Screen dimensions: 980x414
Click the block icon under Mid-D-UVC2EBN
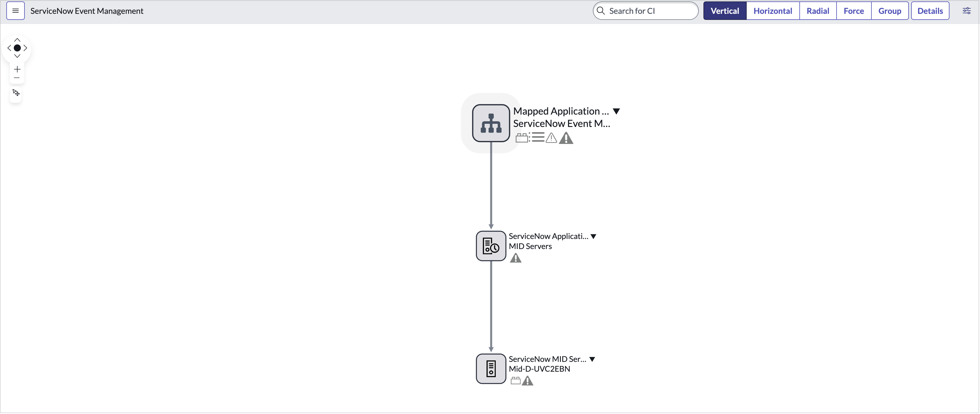tap(515, 381)
